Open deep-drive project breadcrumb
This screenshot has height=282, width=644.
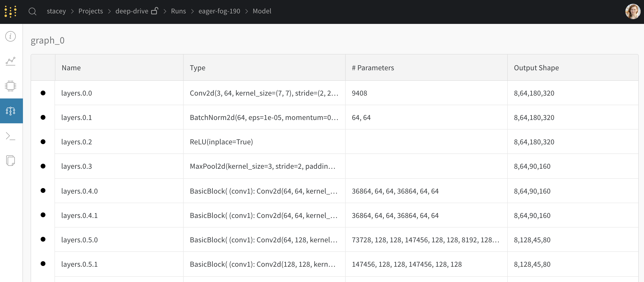click(x=132, y=11)
